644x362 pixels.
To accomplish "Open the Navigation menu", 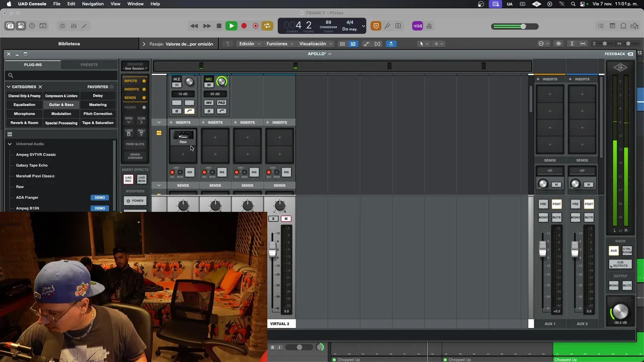I will point(93,4).
